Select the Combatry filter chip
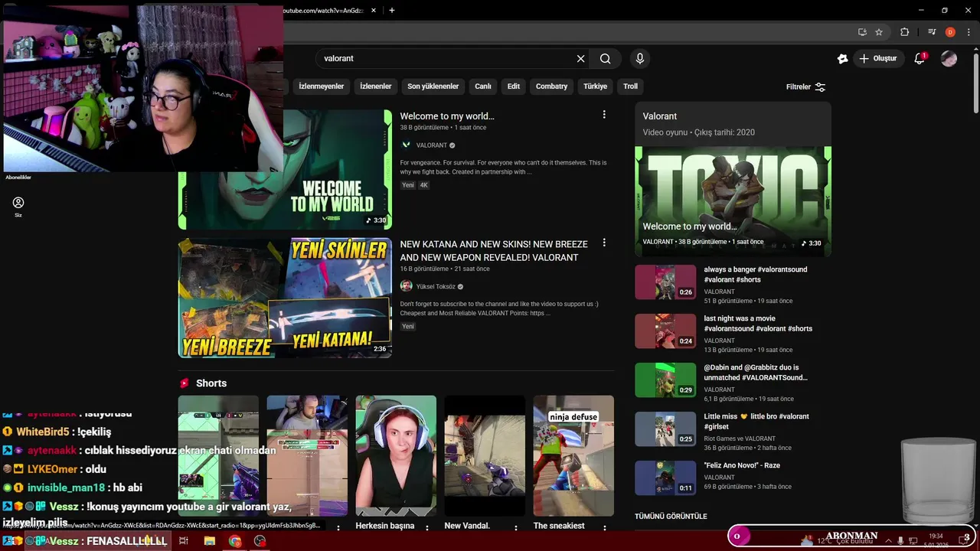980x551 pixels. 551,86
